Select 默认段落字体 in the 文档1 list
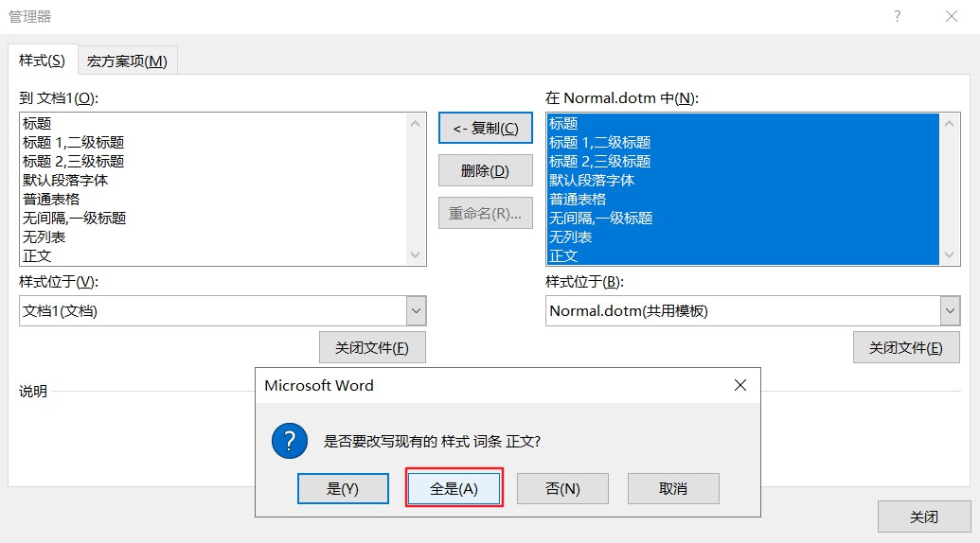This screenshot has width=980, height=543. pos(213,181)
